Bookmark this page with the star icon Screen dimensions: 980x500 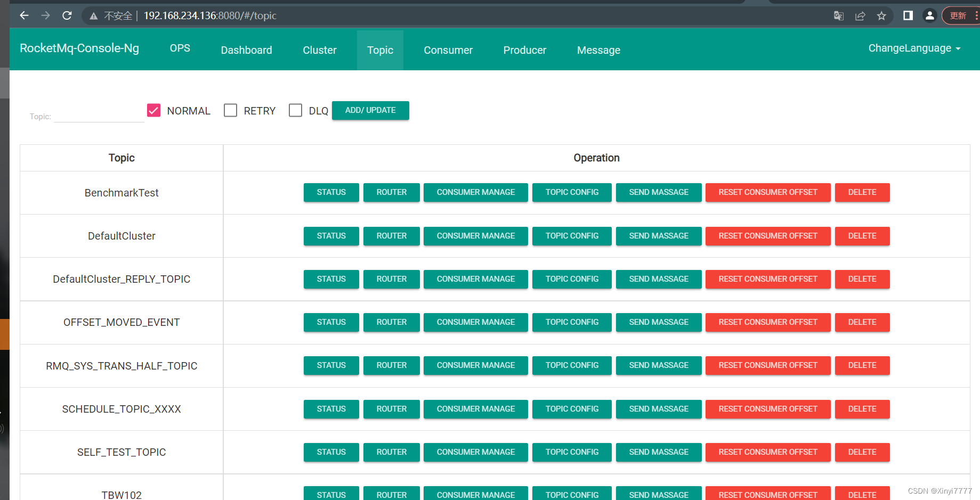[x=881, y=15]
